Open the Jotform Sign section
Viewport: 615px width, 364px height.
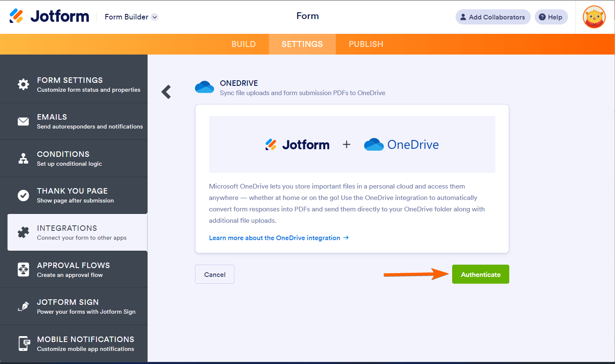click(74, 307)
